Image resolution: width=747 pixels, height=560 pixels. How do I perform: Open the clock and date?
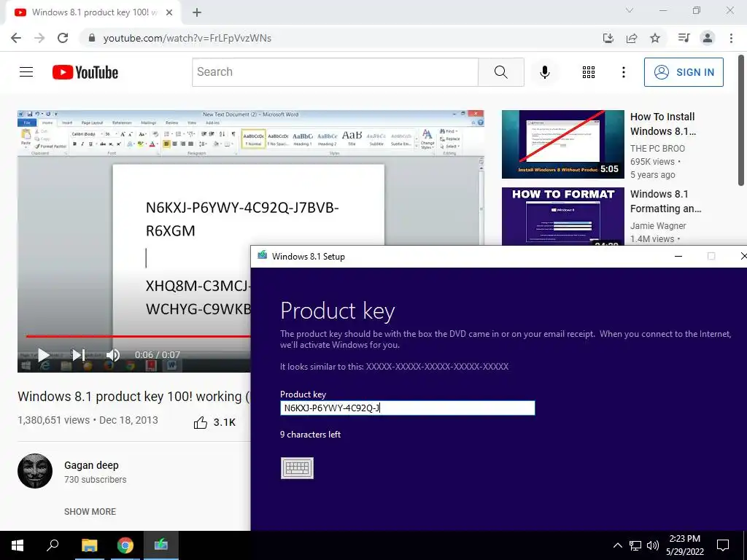(x=684, y=545)
